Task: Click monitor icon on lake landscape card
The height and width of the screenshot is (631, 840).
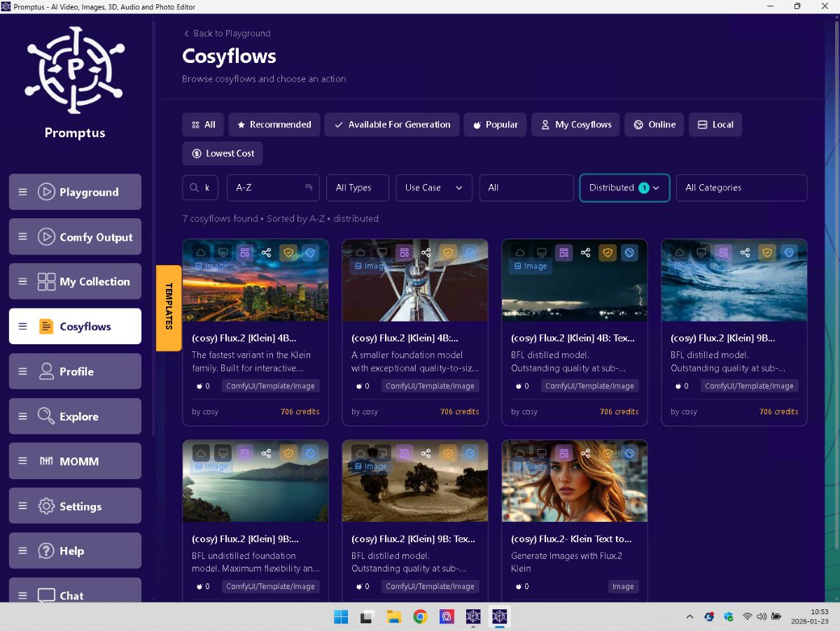Action: [223, 453]
